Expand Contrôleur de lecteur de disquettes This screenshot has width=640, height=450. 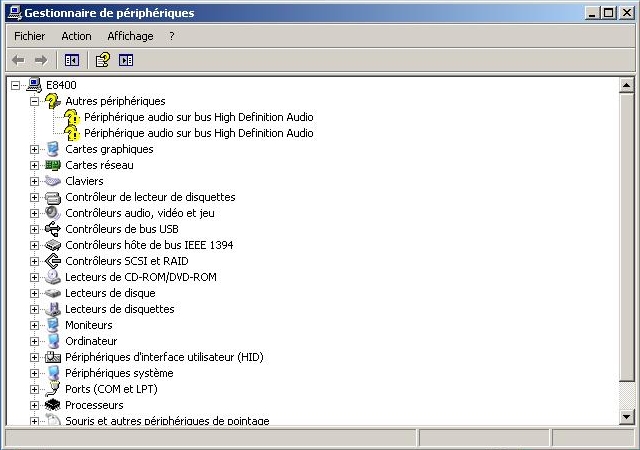34,198
